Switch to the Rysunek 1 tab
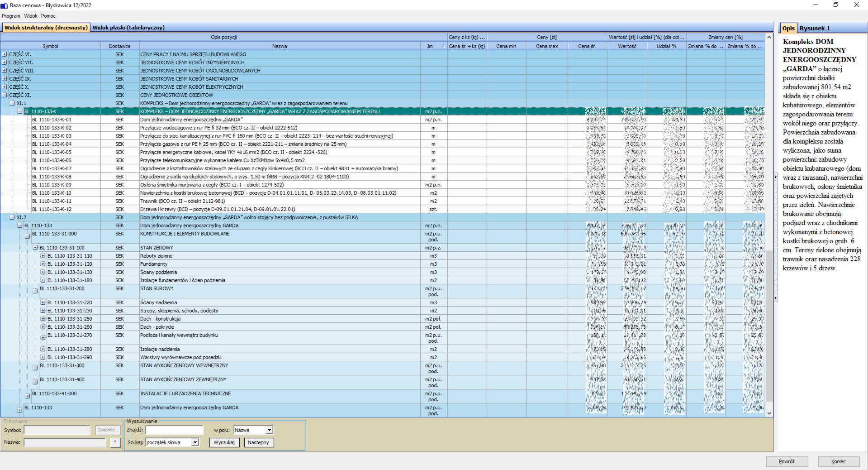The height and width of the screenshot is (470, 868). (815, 28)
